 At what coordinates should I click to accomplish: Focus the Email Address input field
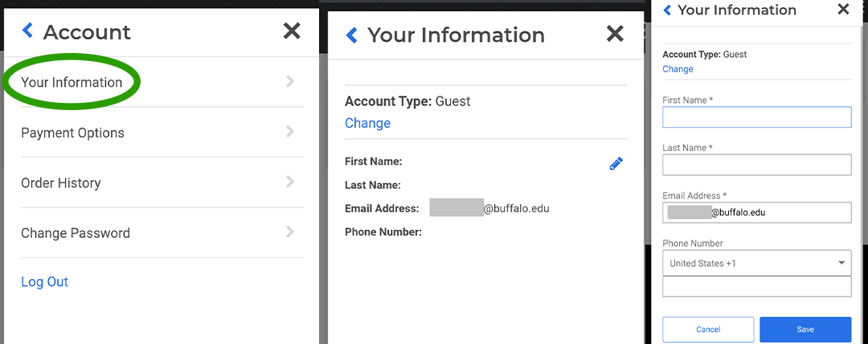pos(757,212)
